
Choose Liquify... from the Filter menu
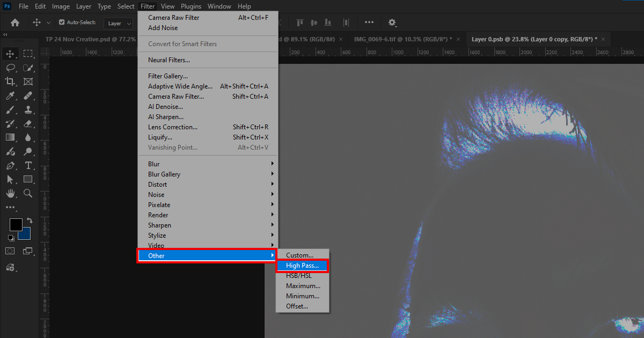coord(208,137)
